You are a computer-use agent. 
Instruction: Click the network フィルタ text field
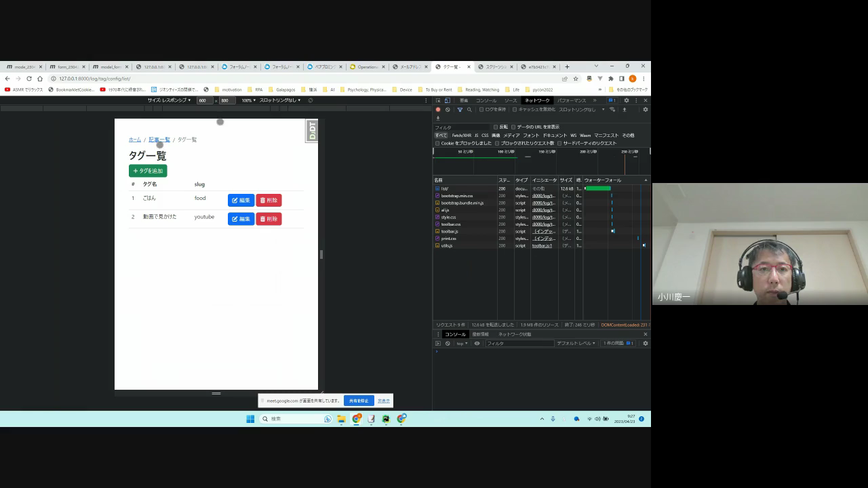coord(461,127)
